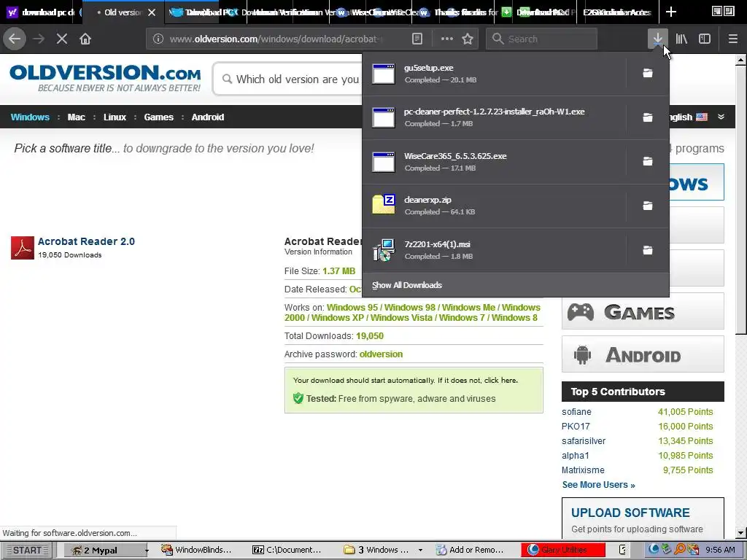This screenshot has width=747, height=560.
Task: Click the OLDVERSION.COM logo
Action: click(x=105, y=77)
